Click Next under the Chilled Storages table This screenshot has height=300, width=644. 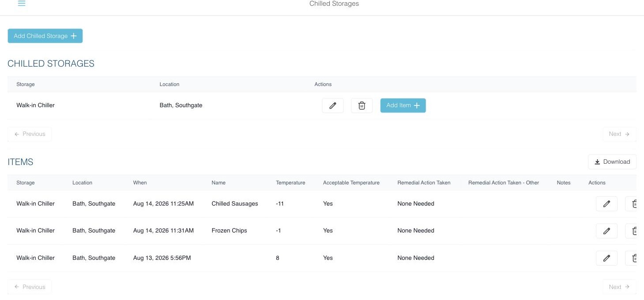[x=619, y=134]
